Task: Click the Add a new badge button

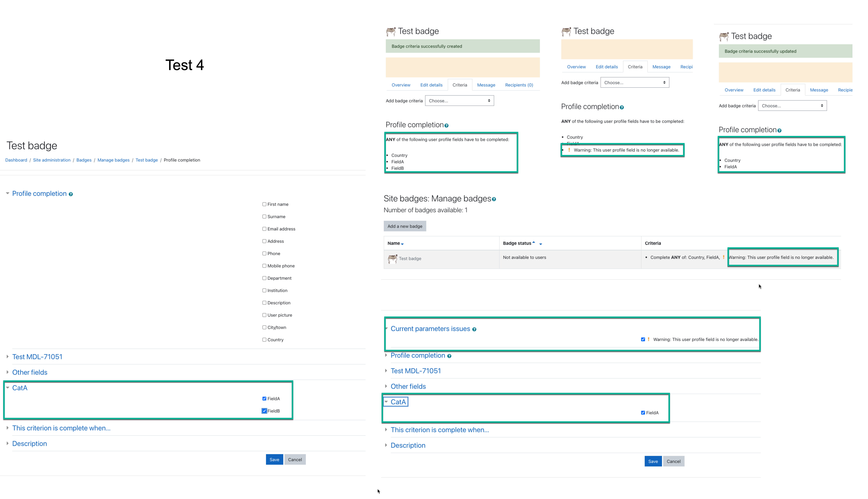Action: pyautogui.click(x=405, y=226)
